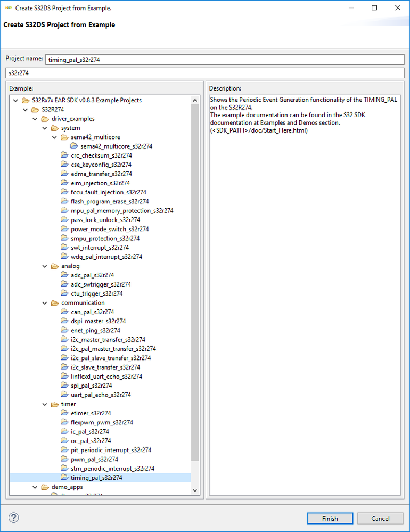Image resolution: width=410 pixels, height=532 pixels.
Task: Click folder icon of flexpwm_pwm_s32r274
Action: (64, 422)
